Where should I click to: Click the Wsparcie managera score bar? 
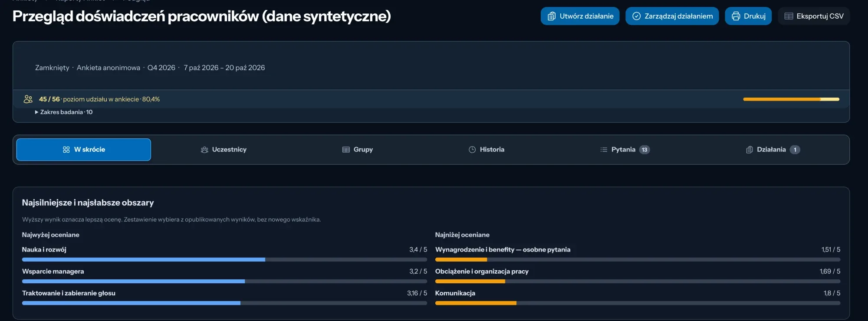(224, 281)
